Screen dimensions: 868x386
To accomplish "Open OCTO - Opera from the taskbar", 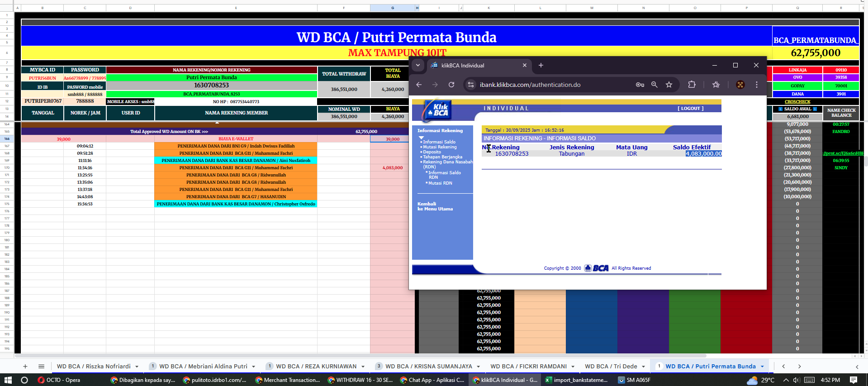I will pyautogui.click(x=59, y=380).
